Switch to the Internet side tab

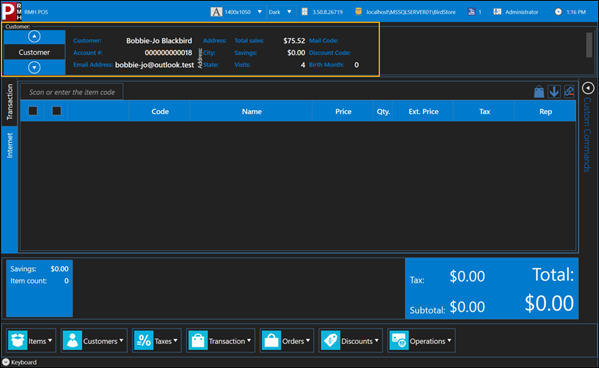[x=10, y=145]
